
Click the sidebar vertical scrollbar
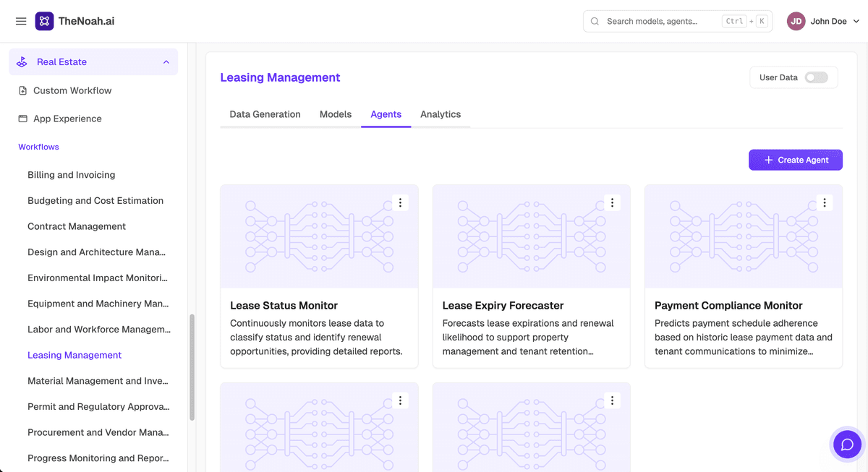pyautogui.click(x=192, y=367)
